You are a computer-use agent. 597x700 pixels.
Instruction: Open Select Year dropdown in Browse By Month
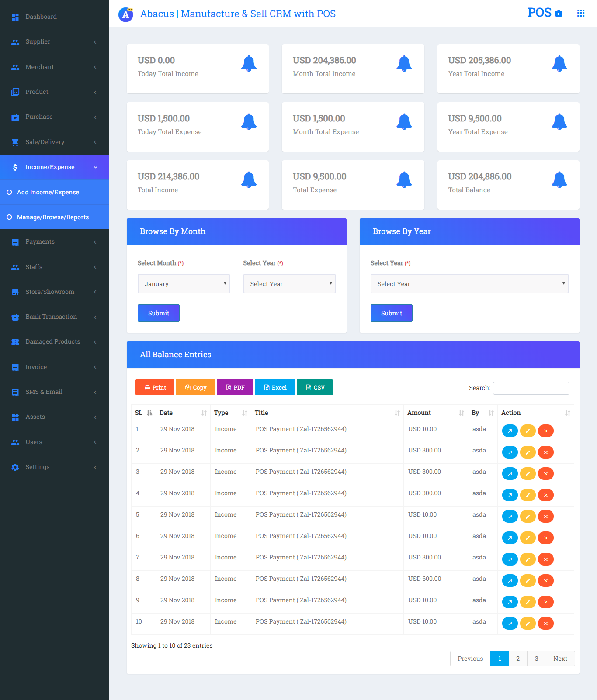pos(289,284)
